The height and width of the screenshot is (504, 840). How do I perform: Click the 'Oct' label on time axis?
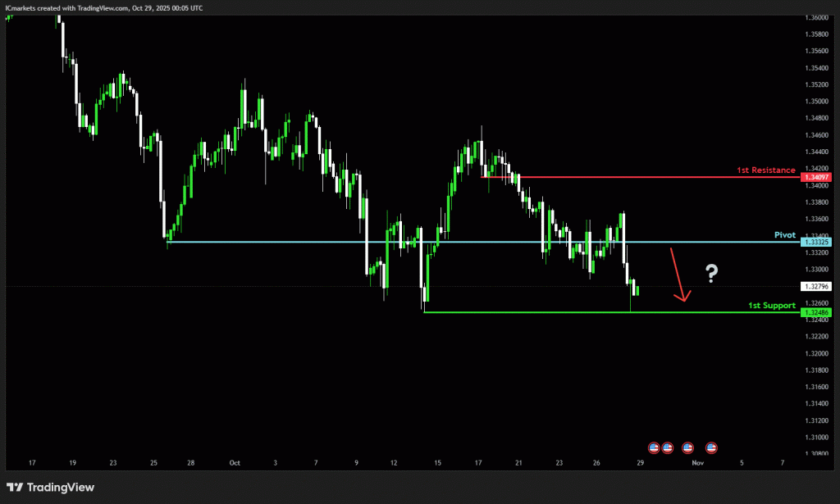point(235,463)
